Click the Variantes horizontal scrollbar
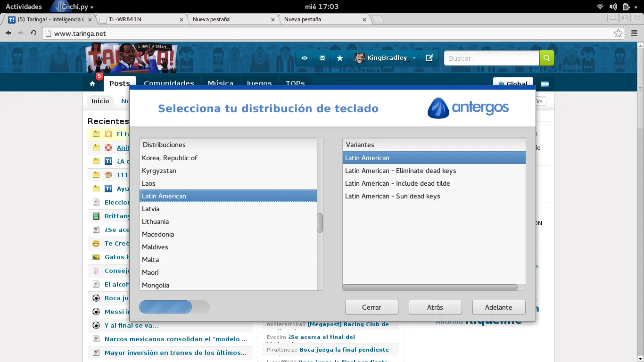This screenshot has width=644, height=362. coord(430,287)
